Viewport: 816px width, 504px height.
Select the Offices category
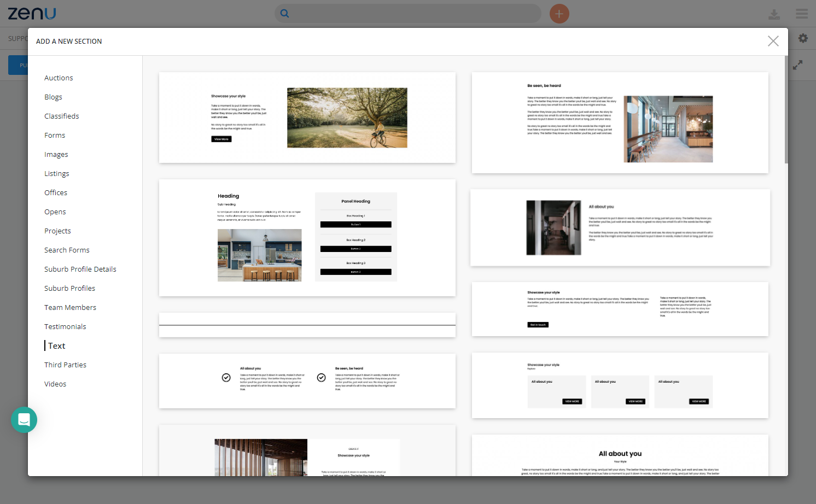[56, 193]
